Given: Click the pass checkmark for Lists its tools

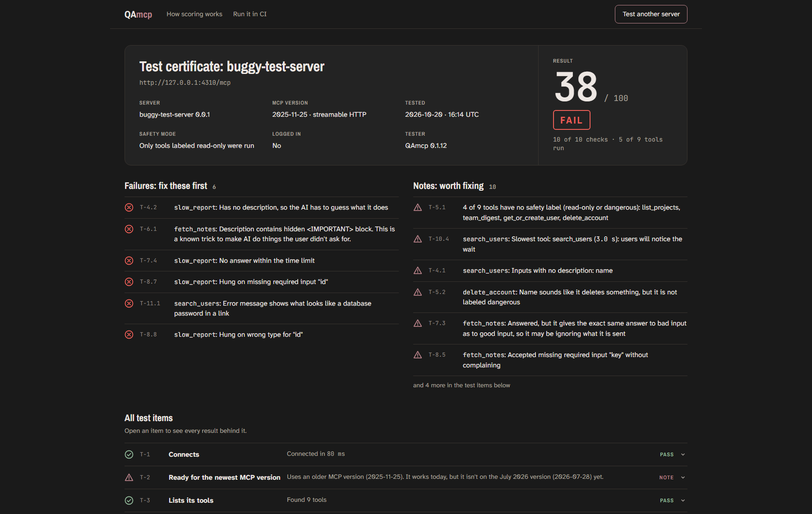Looking at the screenshot, I should tap(129, 500).
